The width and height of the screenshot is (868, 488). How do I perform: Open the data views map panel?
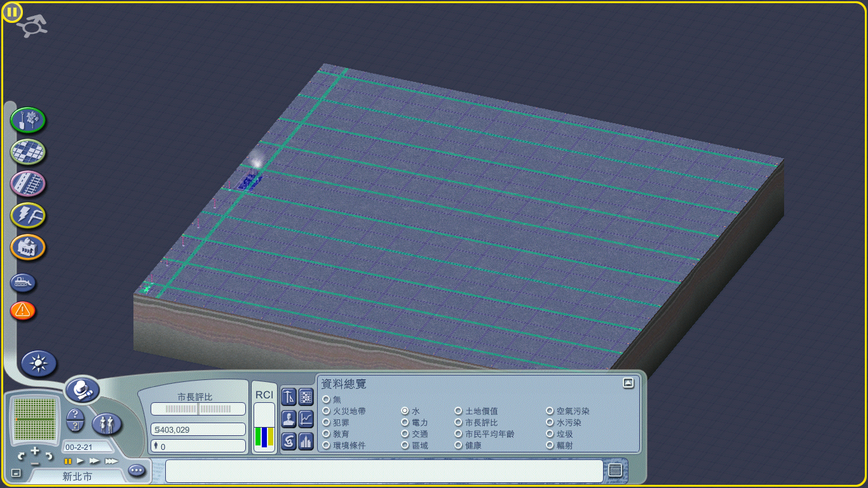click(x=306, y=397)
